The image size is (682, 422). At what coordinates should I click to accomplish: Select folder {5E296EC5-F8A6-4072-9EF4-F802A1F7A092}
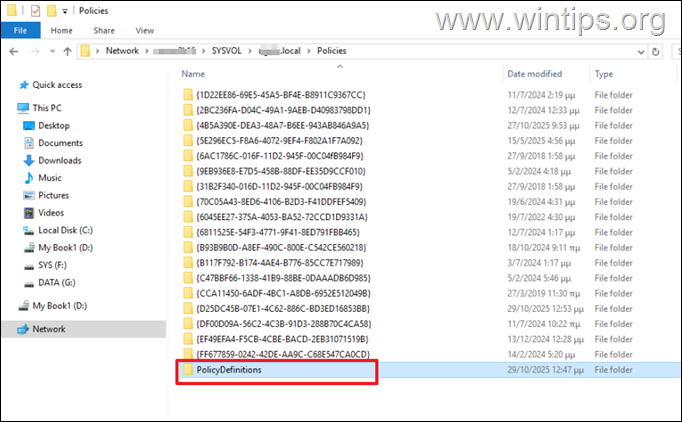279,141
